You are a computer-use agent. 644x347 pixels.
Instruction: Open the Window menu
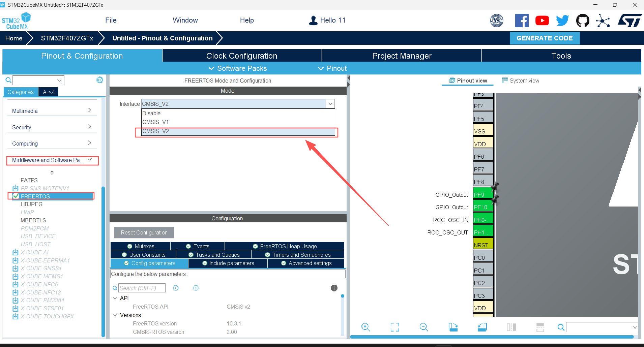tap(185, 20)
